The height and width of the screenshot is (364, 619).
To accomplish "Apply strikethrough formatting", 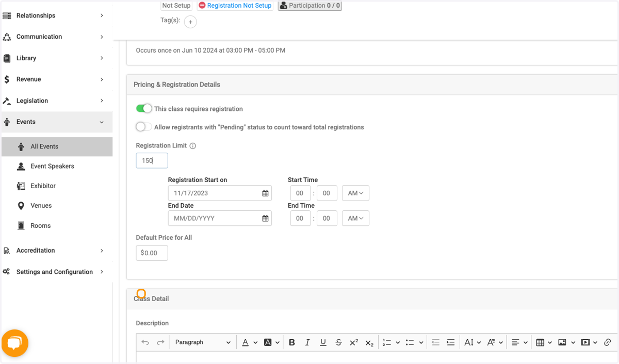I will click(338, 342).
